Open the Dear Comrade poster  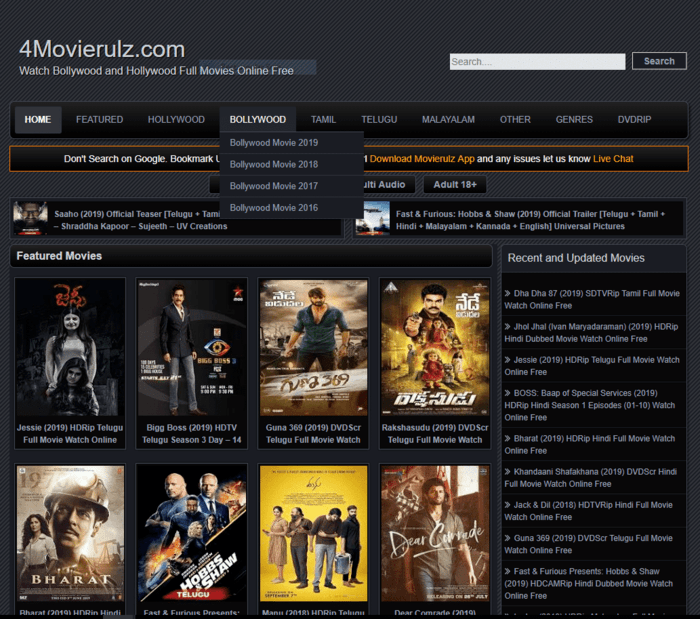[435, 533]
